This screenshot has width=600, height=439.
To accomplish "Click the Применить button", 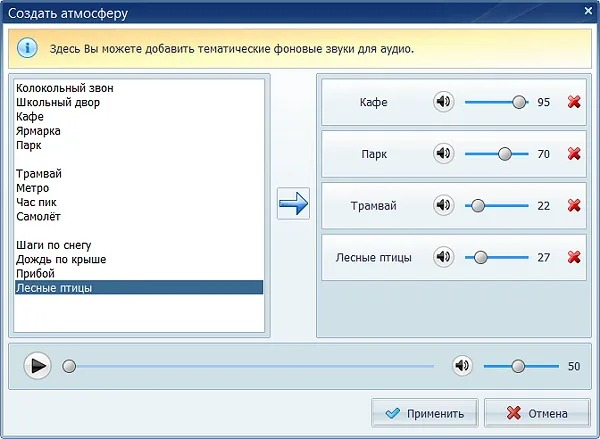I will pyautogui.click(x=424, y=413).
